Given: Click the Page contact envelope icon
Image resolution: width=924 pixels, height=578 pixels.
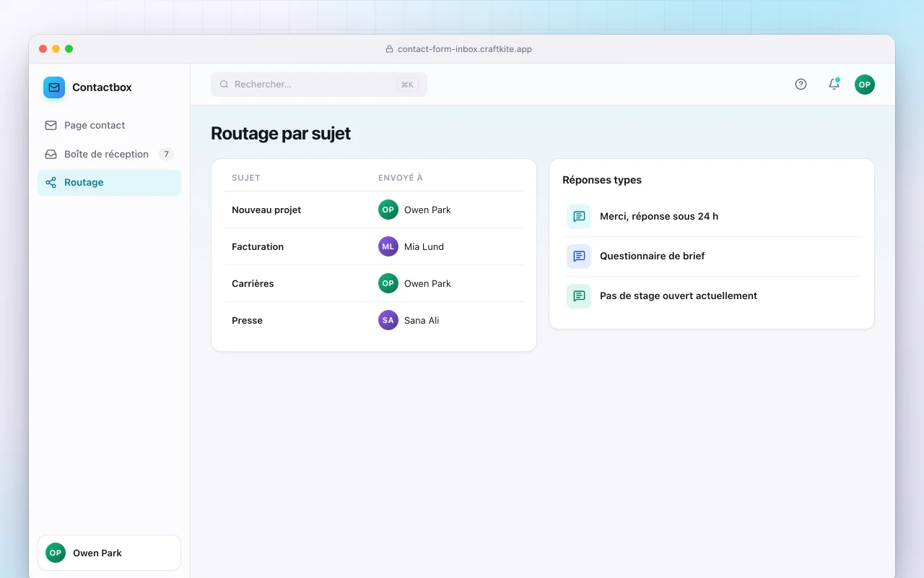Looking at the screenshot, I should point(51,125).
